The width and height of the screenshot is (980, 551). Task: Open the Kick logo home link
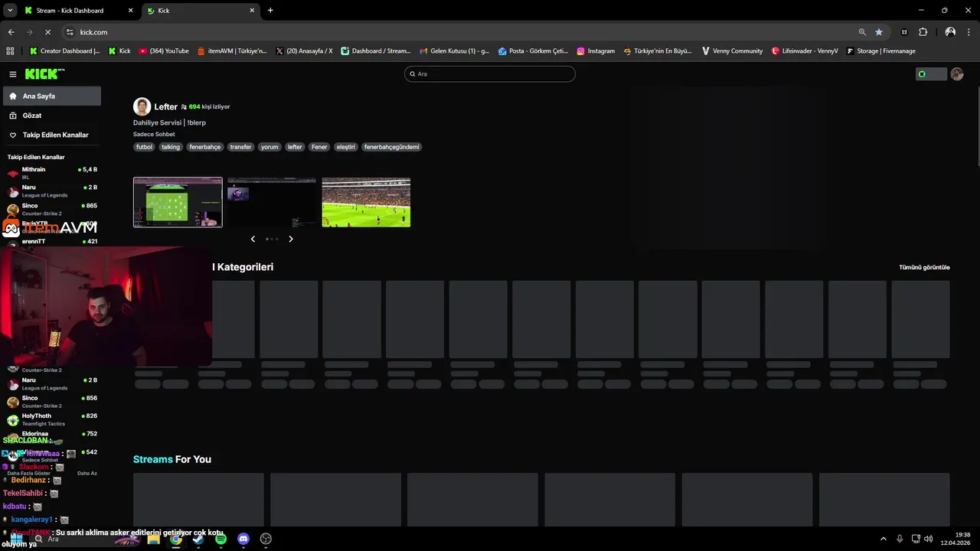(44, 74)
